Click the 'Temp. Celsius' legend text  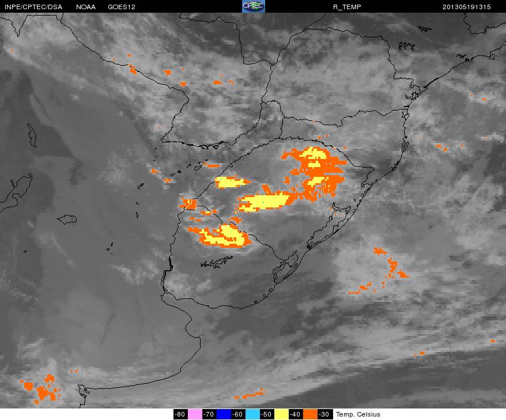coord(358,414)
